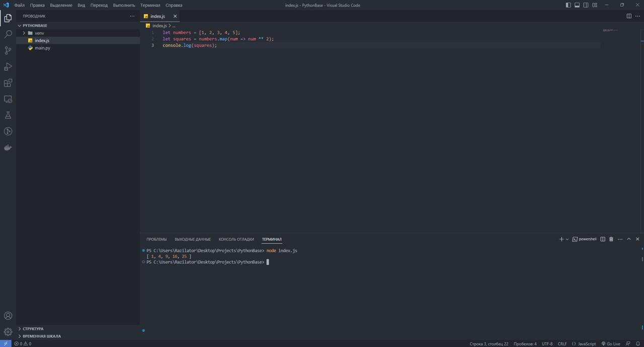Click the VS Code logo in title bar
This screenshot has height=347, width=644.
click(6, 5)
